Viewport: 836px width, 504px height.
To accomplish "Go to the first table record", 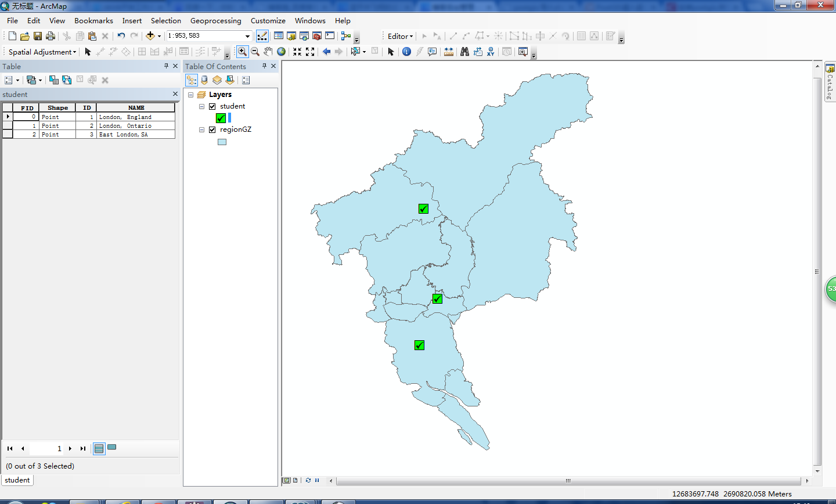I will pos(10,448).
